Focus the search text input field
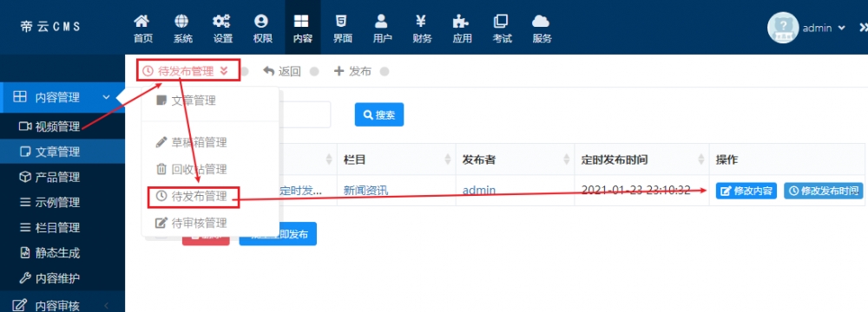Image resolution: width=868 pixels, height=312 pixels. (305, 115)
